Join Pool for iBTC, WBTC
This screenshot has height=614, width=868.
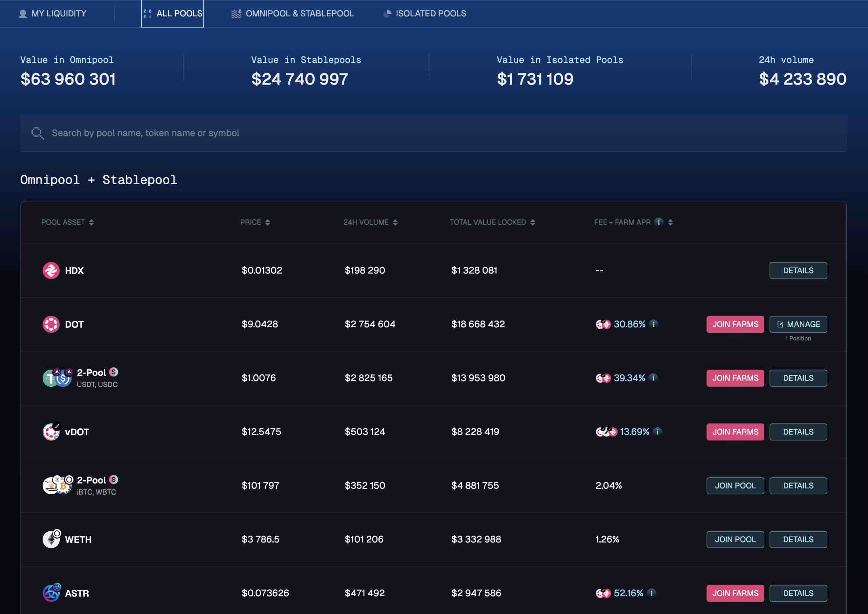pos(735,485)
